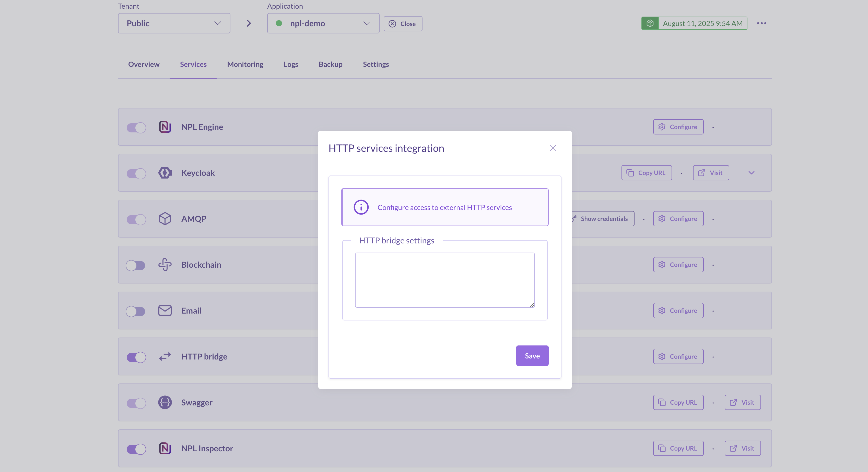
Task: Open the npl-demo application dropdown
Action: coord(323,23)
